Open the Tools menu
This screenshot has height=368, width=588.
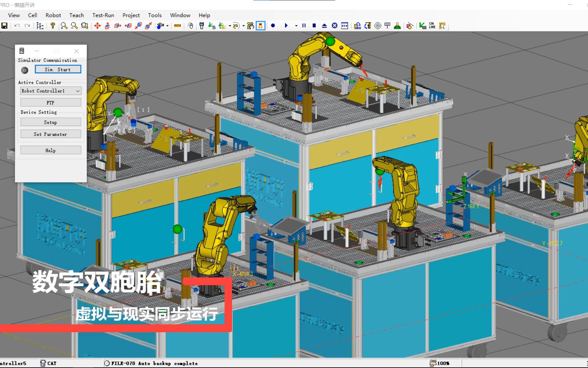(155, 15)
